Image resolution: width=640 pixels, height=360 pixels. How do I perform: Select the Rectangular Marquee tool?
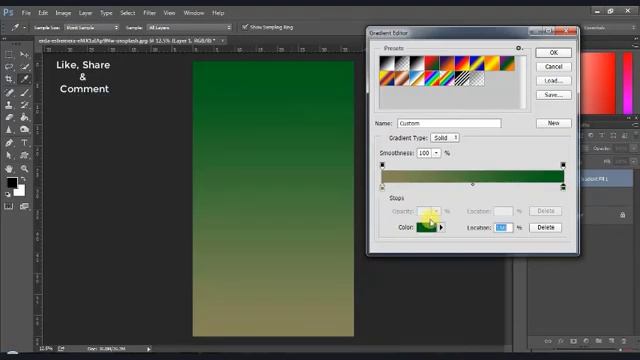tap(9, 54)
